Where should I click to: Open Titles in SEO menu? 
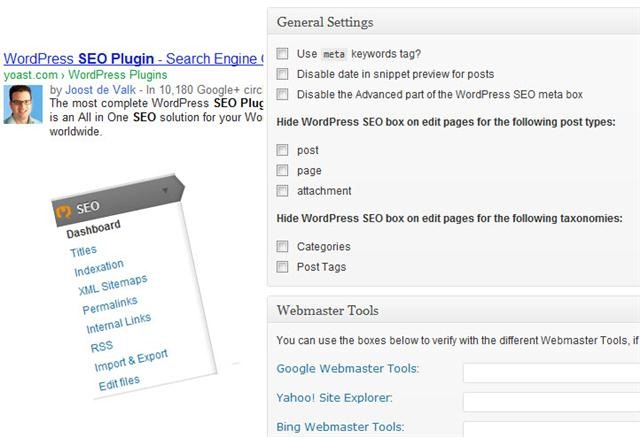(x=83, y=251)
